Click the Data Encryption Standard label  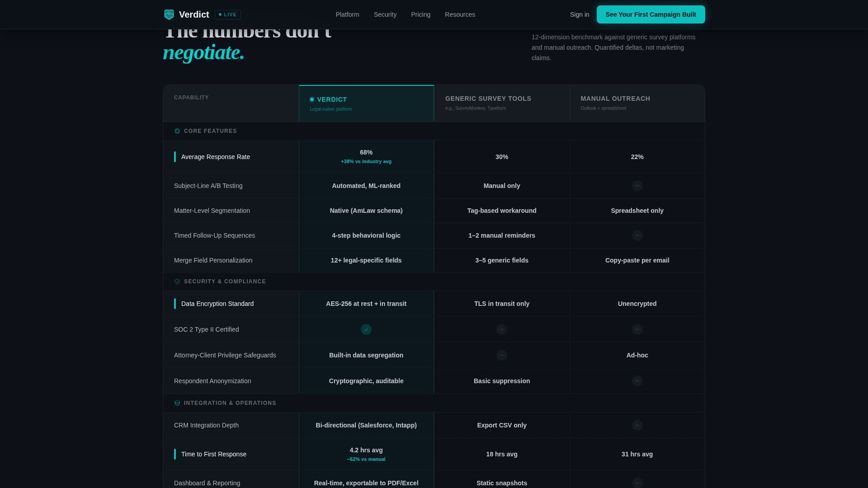point(217,304)
